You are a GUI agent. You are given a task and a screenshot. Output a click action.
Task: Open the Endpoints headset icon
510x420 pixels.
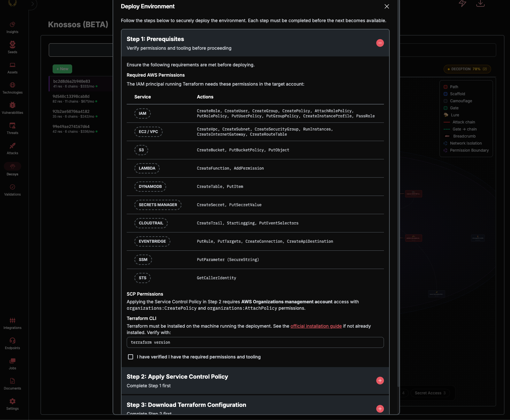point(13,340)
